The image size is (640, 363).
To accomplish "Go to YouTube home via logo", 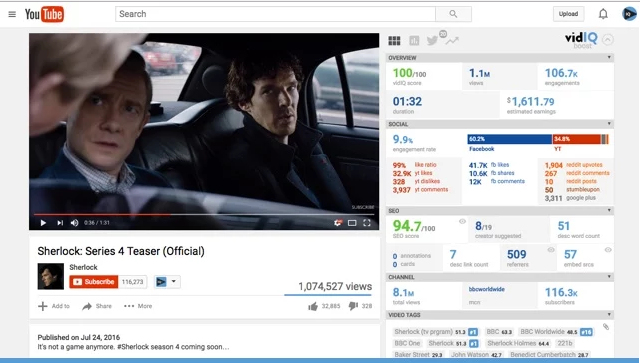I will click(x=44, y=14).
